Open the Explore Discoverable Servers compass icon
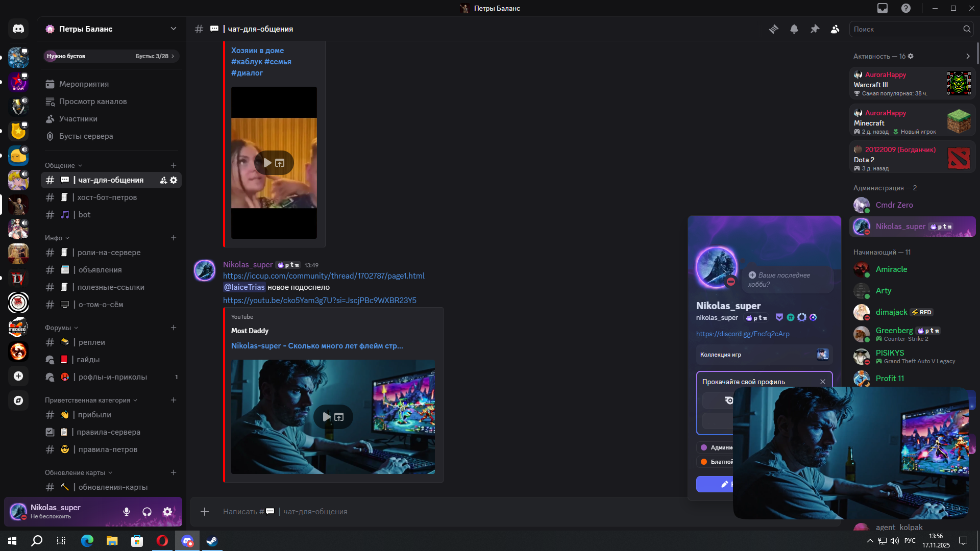980x551 pixels. pos(18,400)
